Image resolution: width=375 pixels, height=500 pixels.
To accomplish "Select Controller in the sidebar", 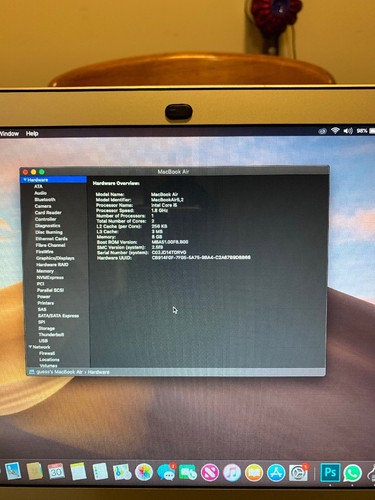I will (x=46, y=219).
